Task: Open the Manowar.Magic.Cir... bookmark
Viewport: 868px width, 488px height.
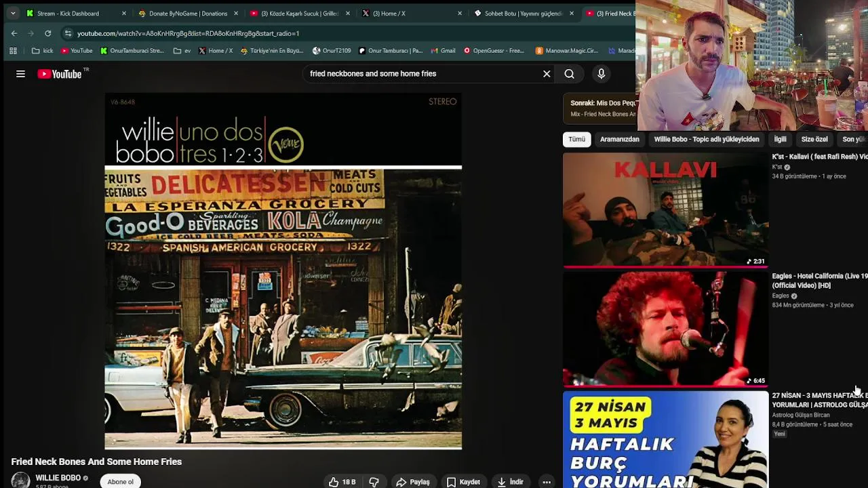Action: pyautogui.click(x=567, y=50)
